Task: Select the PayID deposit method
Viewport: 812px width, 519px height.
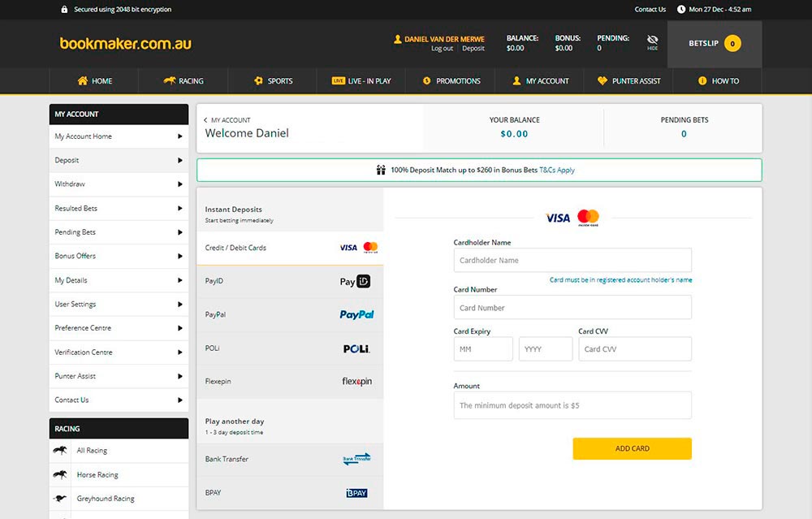Action: pos(290,281)
